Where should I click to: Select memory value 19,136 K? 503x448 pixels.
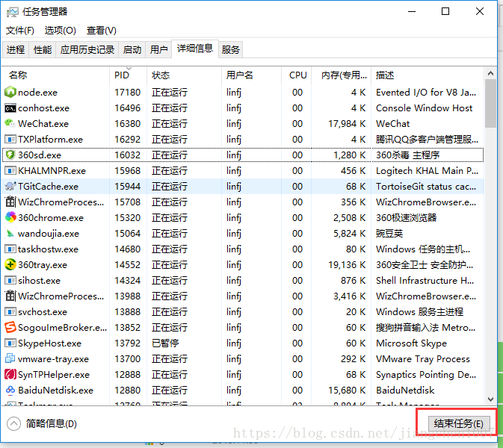pyautogui.click(x=347, y=265)
